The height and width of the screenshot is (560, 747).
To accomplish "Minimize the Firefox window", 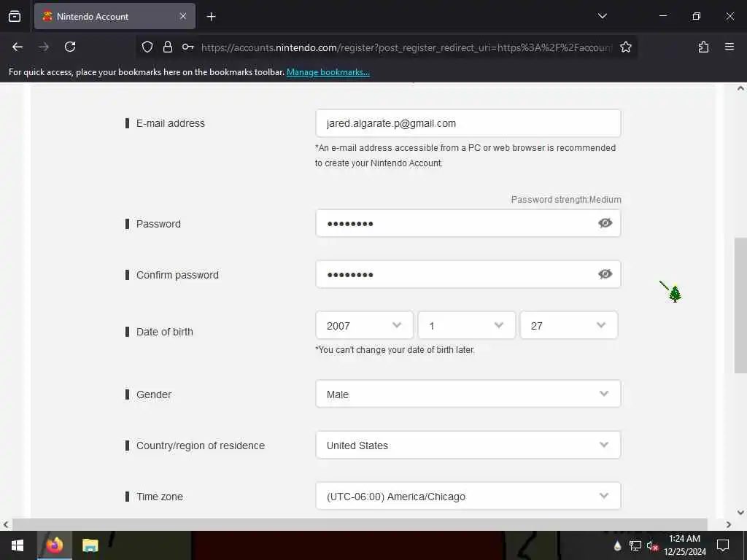I will coord(662,16).
